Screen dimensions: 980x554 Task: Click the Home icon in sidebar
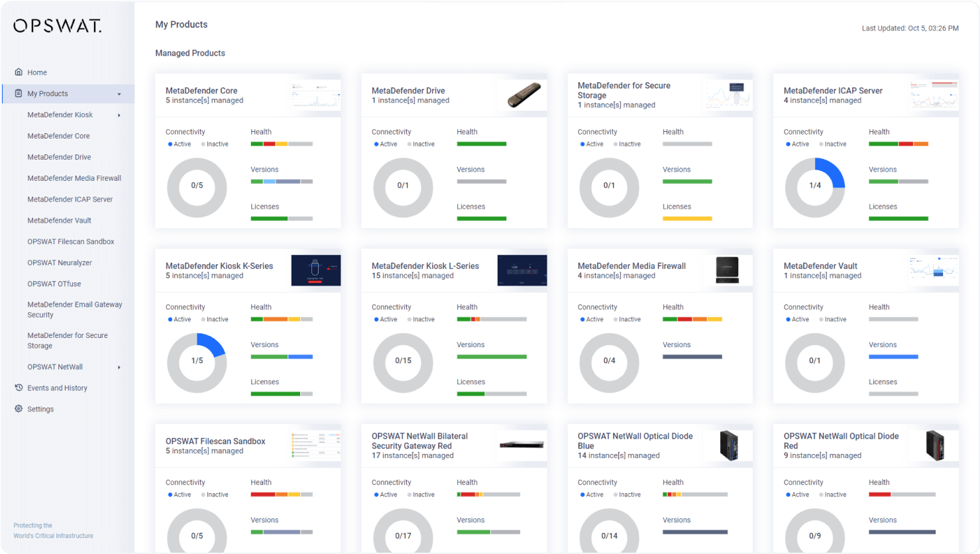point(19,72)
